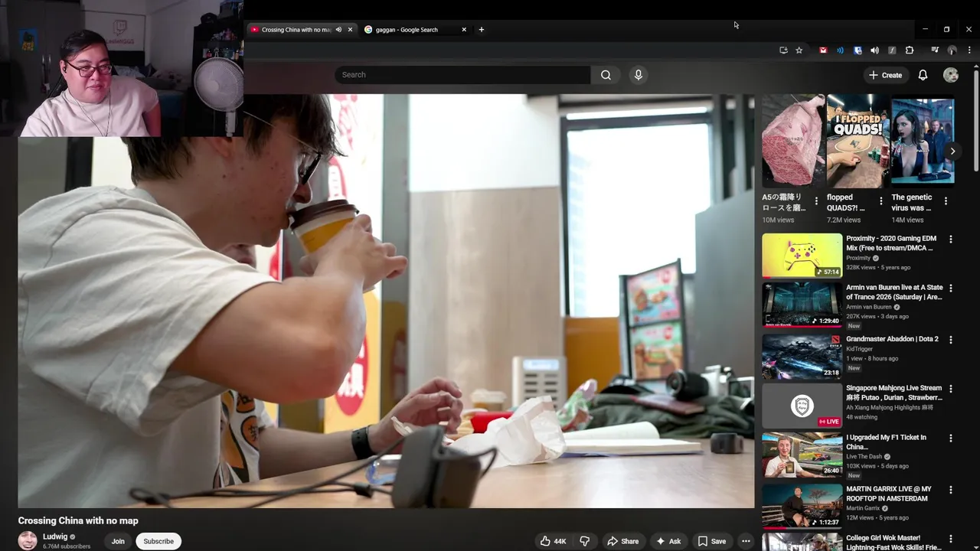980x551 pixels.
Task: Open options for F1 Ticket in China video
Action: click(x=951, y=438)
